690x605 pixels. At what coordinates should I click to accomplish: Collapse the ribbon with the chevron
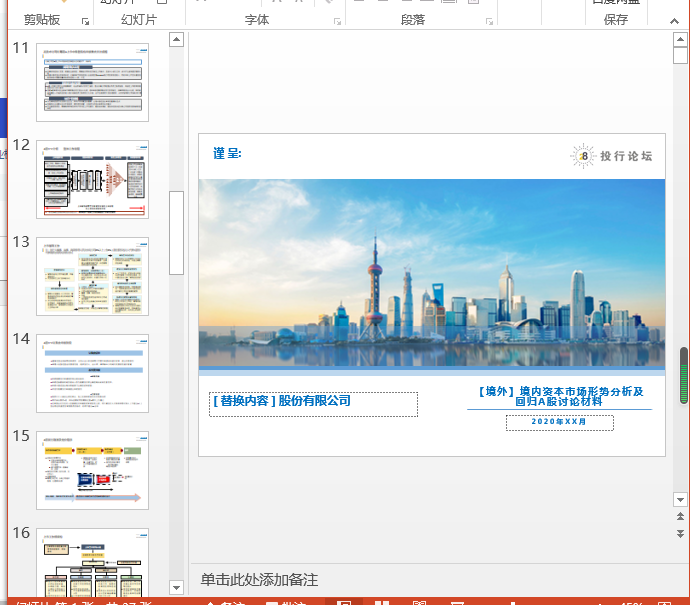coord(674,21)
